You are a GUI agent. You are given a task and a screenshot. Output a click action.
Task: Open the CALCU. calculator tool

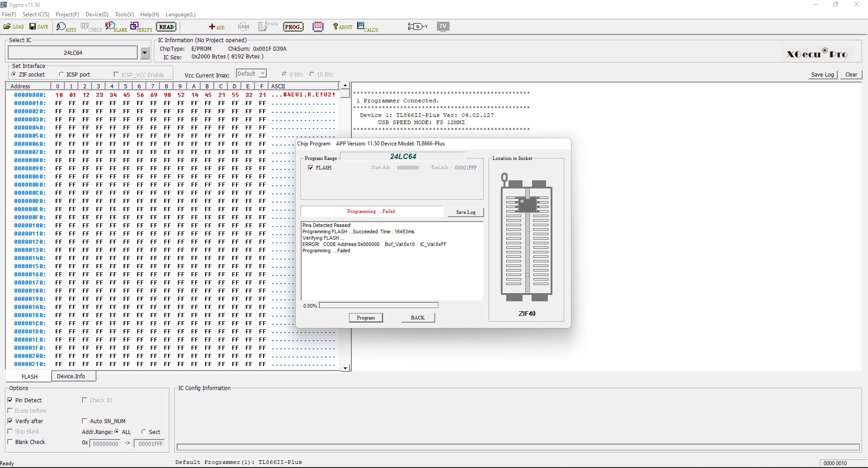368,27
